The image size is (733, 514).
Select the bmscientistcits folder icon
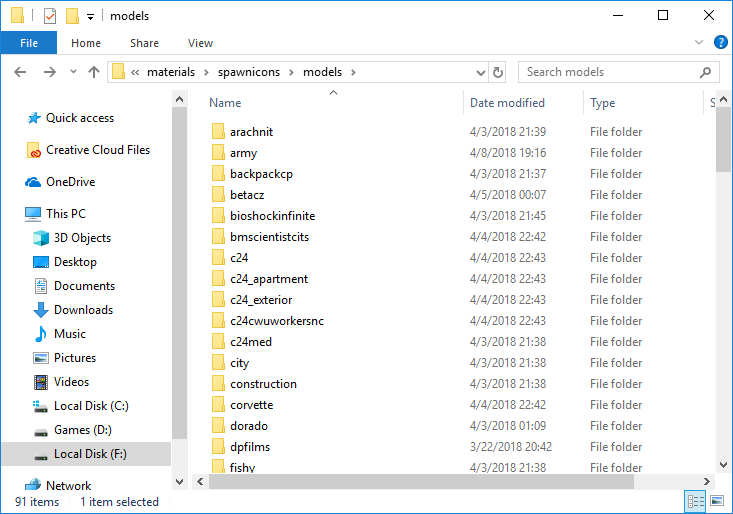(x=218, y=236)
